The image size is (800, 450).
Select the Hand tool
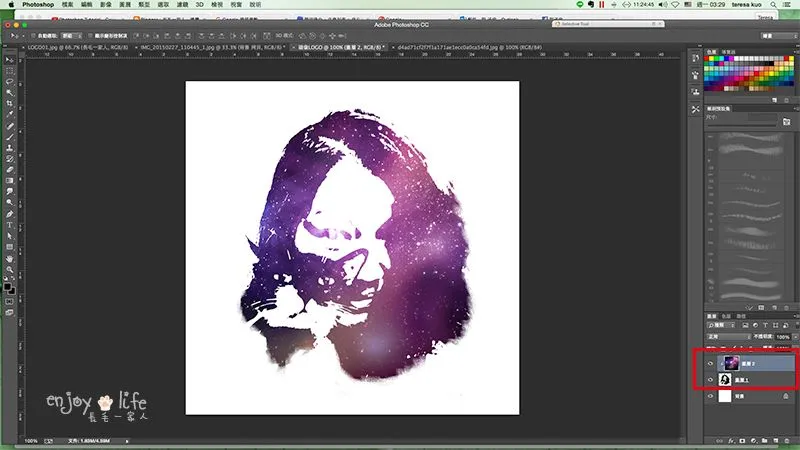(9, 259)
